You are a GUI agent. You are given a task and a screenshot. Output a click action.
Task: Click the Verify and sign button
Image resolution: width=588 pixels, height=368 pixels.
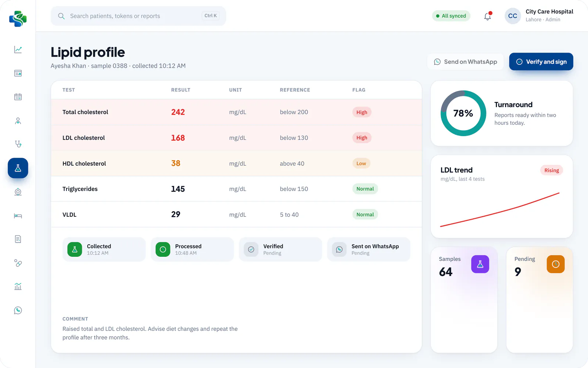point(541,62)
